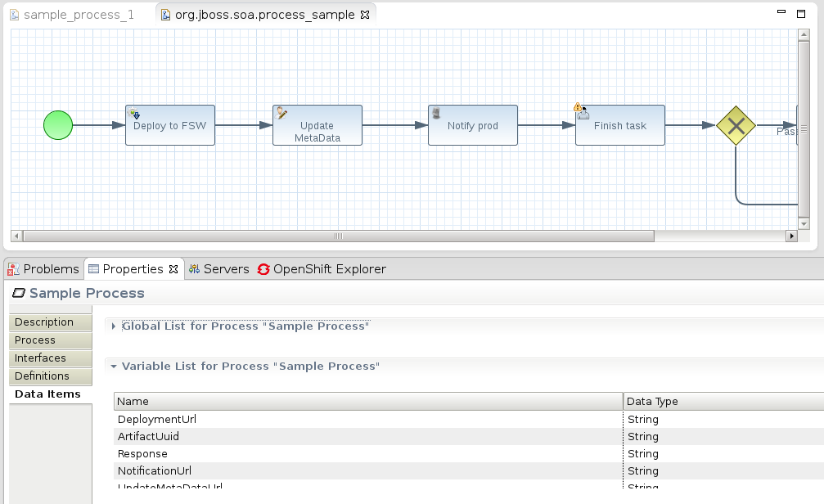Select the DeploymentUrl variable row
The height and width of the screenshot is (504, 824).
click(x=469, y=420)
